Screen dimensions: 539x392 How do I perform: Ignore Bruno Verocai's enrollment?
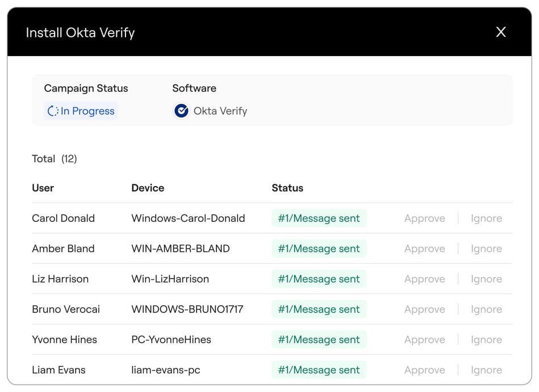coord(486,309)
